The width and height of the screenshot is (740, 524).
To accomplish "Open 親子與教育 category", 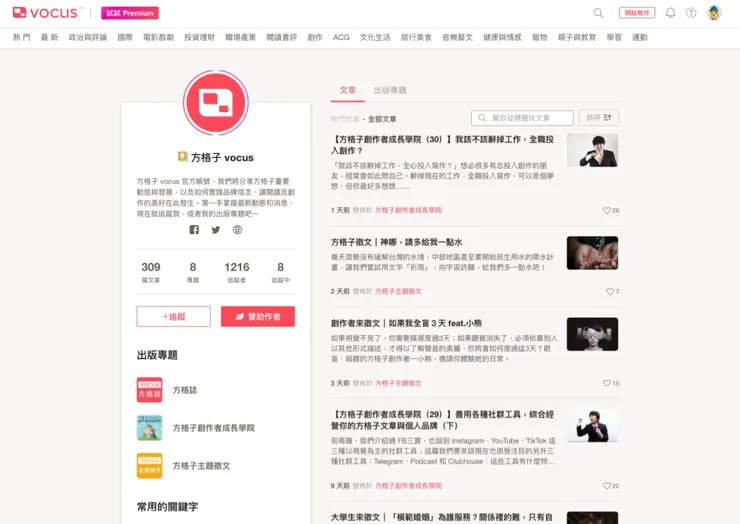I will coord(577,37).
